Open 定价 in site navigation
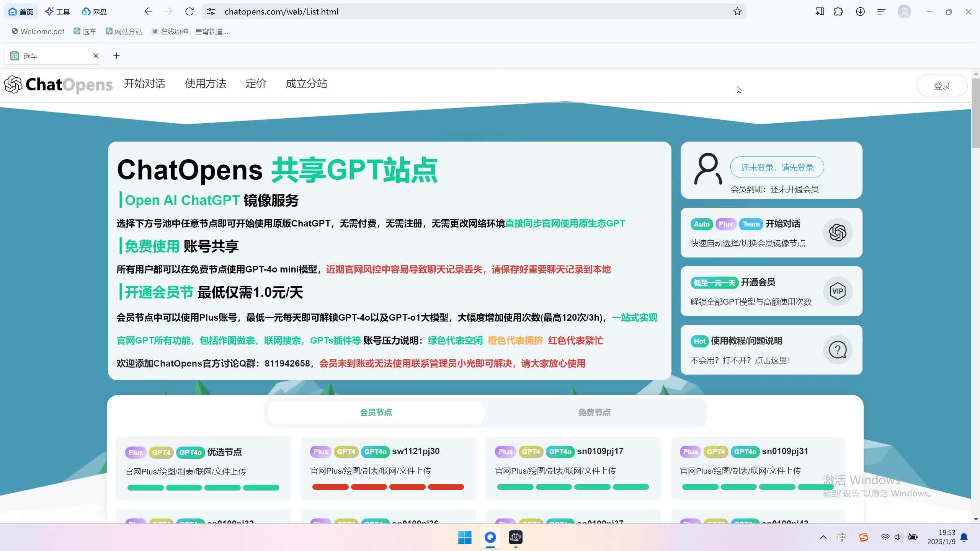The image size is (980, 551). coord(256,83)
